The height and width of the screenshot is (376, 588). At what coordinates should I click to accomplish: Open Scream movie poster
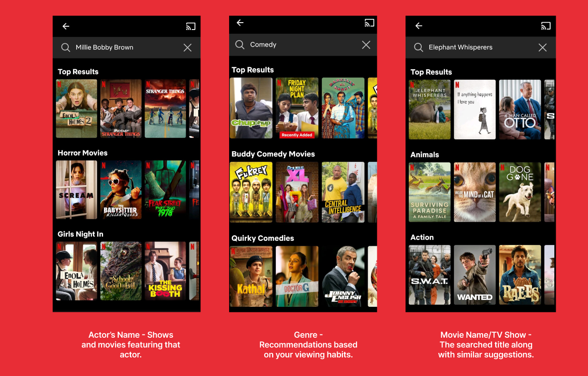77,190
